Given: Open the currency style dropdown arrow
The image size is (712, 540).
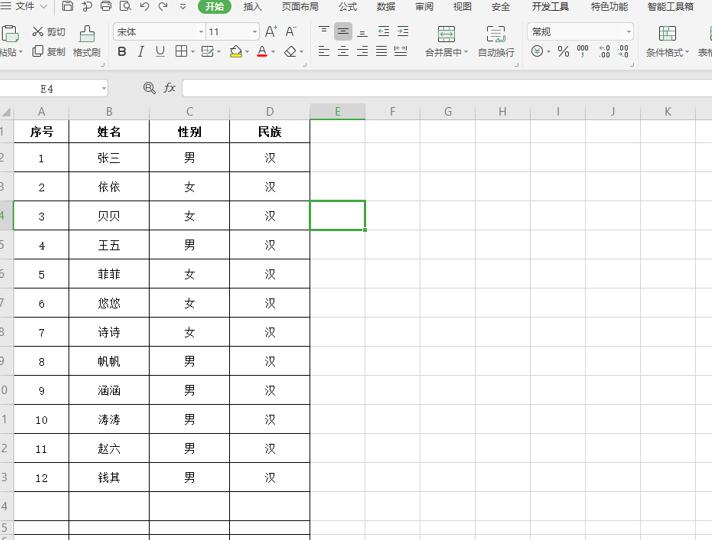Looking at the screenshot, I should click(x=549, y=52).
